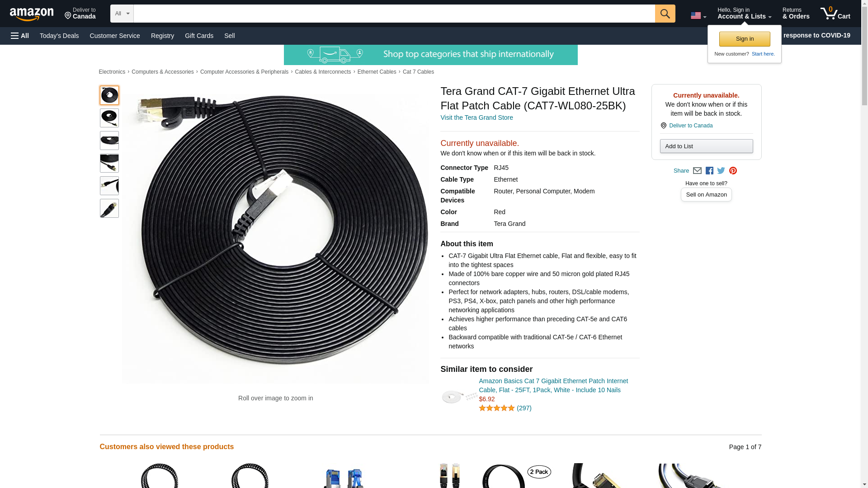Viewport: 868px width, 488px height.
Task: Expand the Add to List dropdown
Action: point(706,146)
